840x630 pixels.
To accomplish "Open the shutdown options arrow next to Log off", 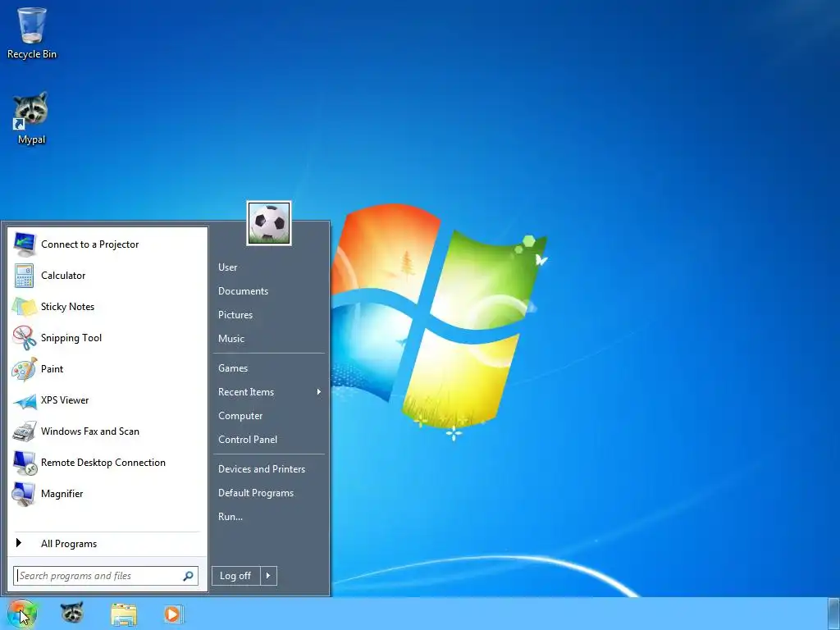I will click(x=268, y=576).
